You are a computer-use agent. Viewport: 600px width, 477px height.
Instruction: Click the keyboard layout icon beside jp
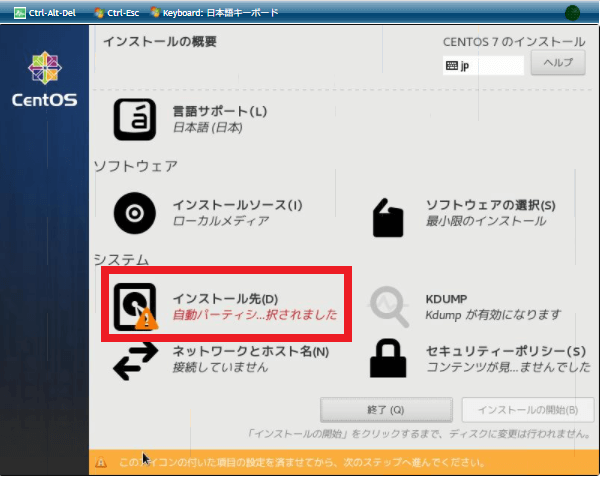pos(452,66)
